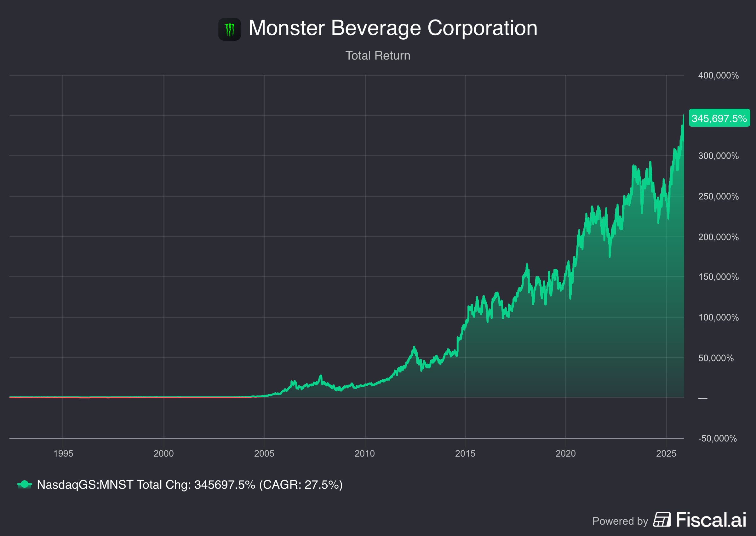Viewport: 756px width, 536px height.
Task: Click the green legend marker for MNST
Action: tap(24, 484)
